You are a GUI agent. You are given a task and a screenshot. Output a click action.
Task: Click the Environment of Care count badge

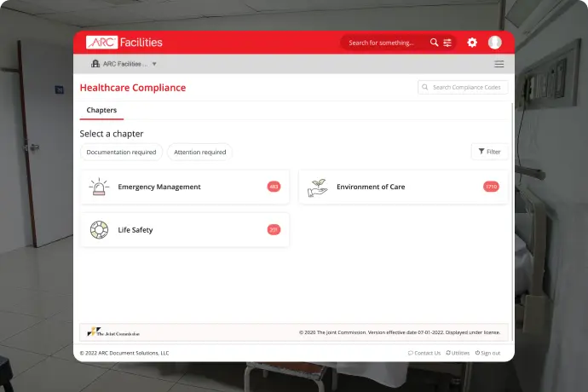click(x=491, y=187)
